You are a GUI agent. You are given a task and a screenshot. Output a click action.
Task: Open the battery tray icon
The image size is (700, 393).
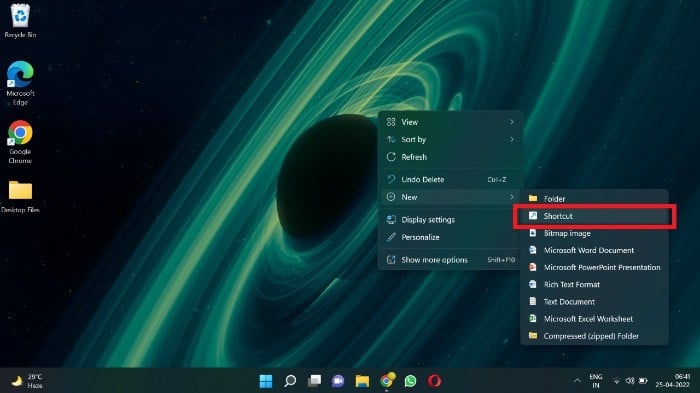643,381
